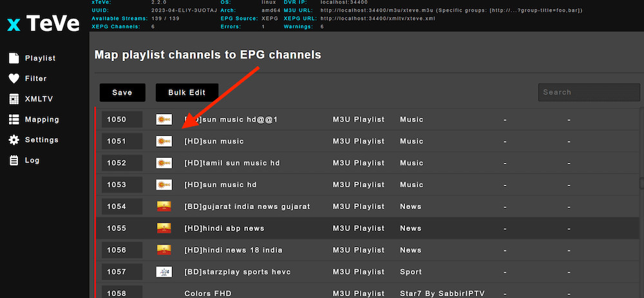Click channel number field 1056
The width and height of the screenshot is (644, 298).
(122, 250)
